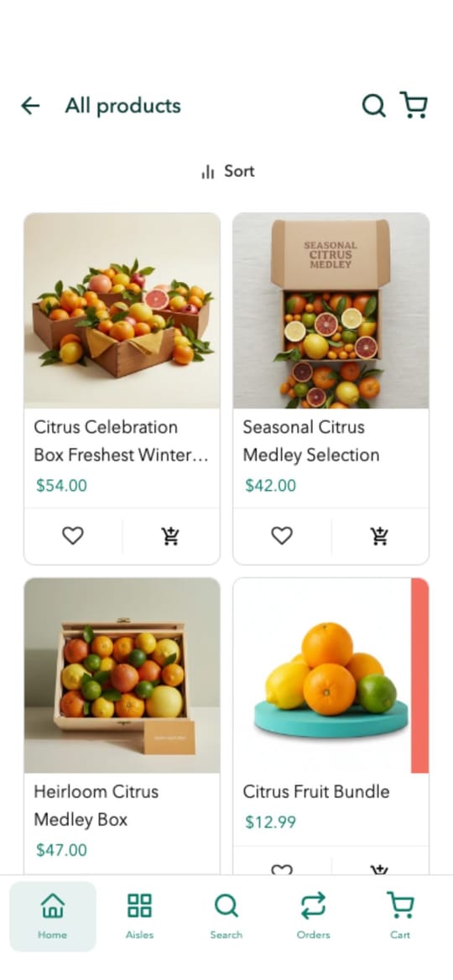Screen dimensions: 453x980
Task: Open Seasonal Citrus Medley product image
Action: coord(331,310)
